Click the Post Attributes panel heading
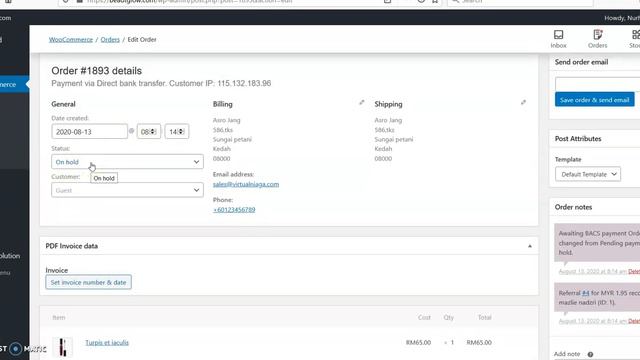The height and width of the screenshot is (360, 640). coord(578,139)
